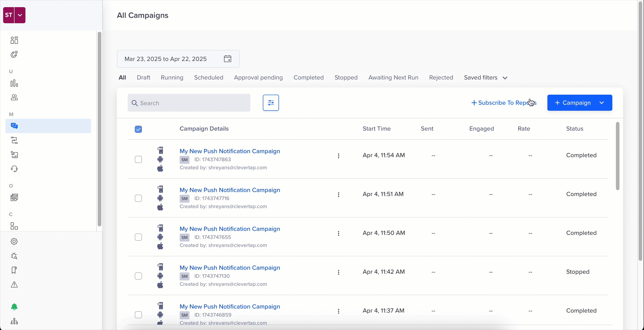The height and width of the screenshot is (330, 644).
Task: Open the settings gear sidebar icon
Action: [14, 241]
